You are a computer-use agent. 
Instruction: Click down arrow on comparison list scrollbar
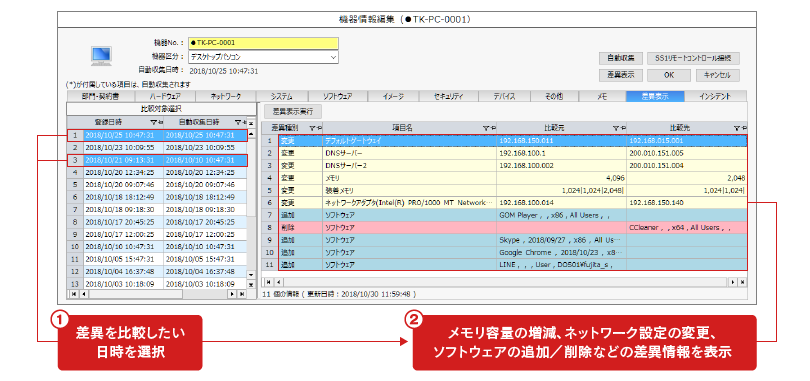pyautogui.click(x=252, y=275)
